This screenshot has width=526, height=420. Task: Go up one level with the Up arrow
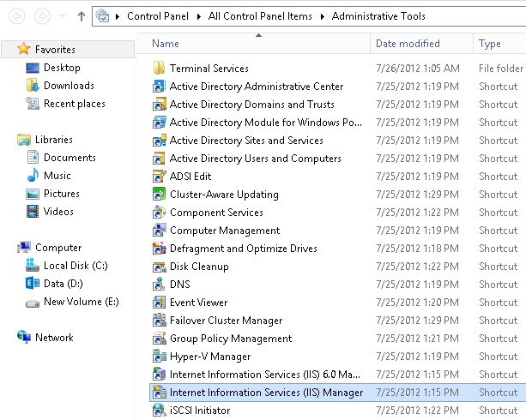pyautogui.click(x=82, y=16)
